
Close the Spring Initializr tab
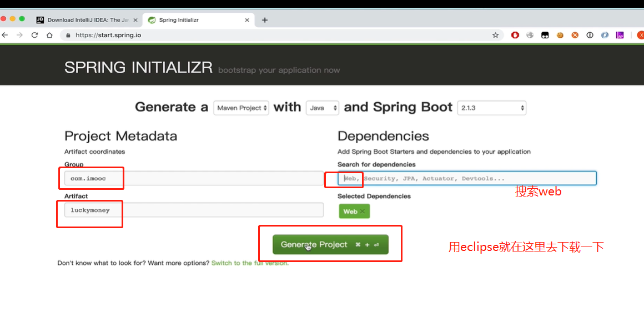pyautogui.click(x=247, y=20)
